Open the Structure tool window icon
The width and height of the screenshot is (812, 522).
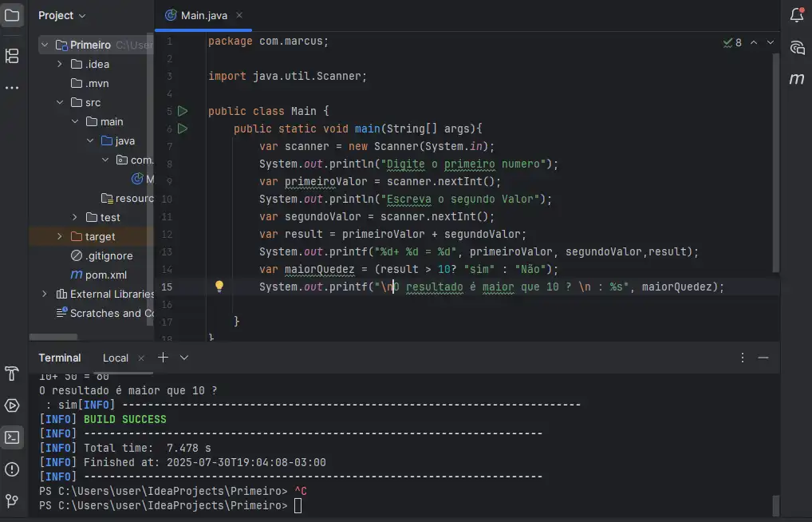(11, 56)
